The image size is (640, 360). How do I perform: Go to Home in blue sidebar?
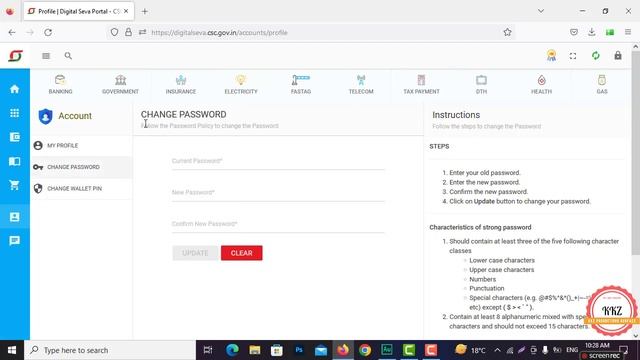[x=15, y=89]
